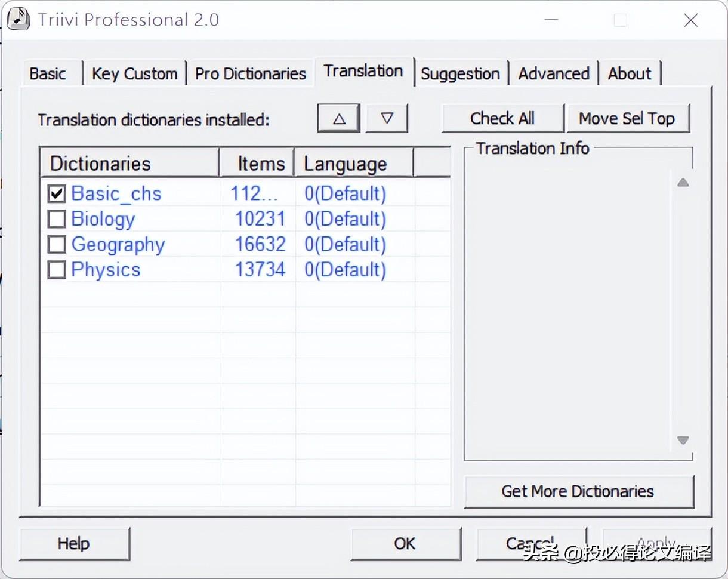Confirm settings with the OK button
Viewport: 728px width, 579px height.
pyautogui.click(x=405, y=544)
